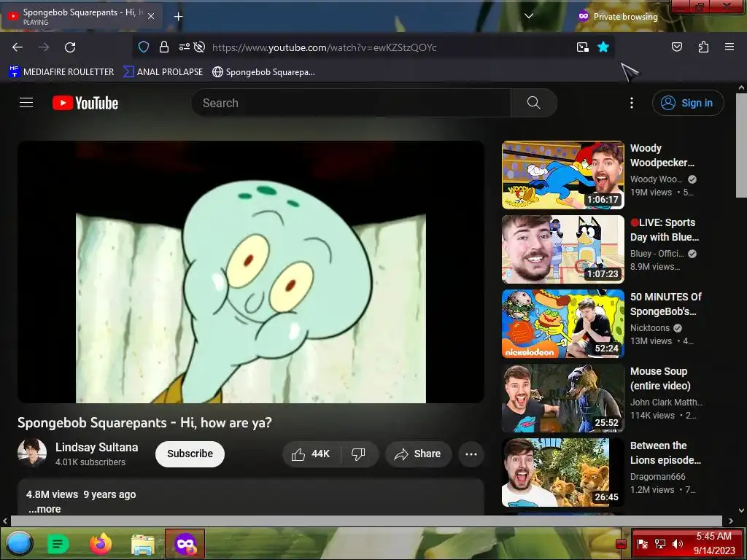747x560 pixels.
Task: Open the tracking protection shield icon
Action: [144, 47]
